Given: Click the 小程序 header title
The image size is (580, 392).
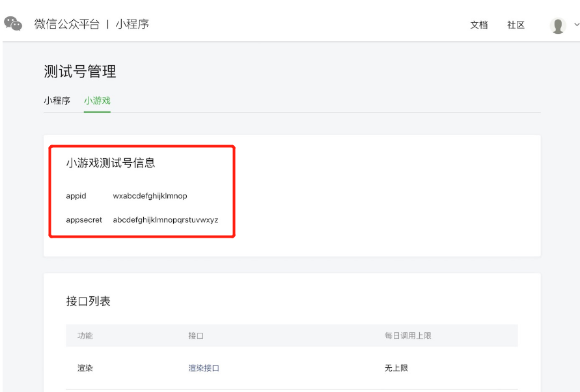Looking at the screenshot, I should coord(132,24).
